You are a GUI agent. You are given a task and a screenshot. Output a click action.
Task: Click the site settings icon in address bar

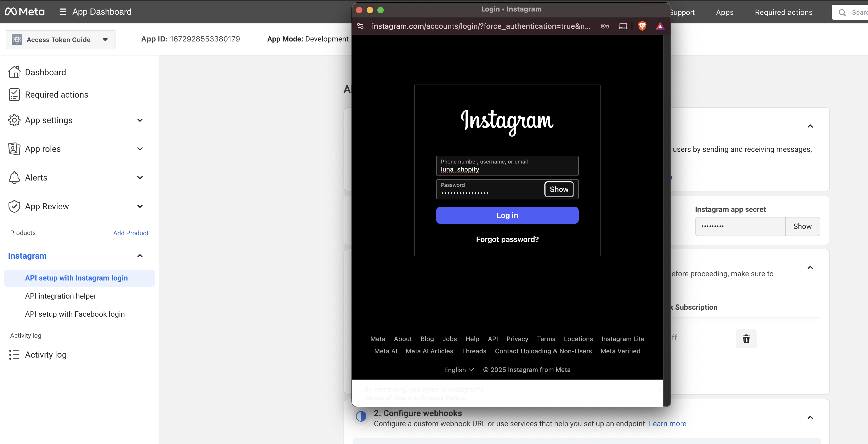coord(360,26)
